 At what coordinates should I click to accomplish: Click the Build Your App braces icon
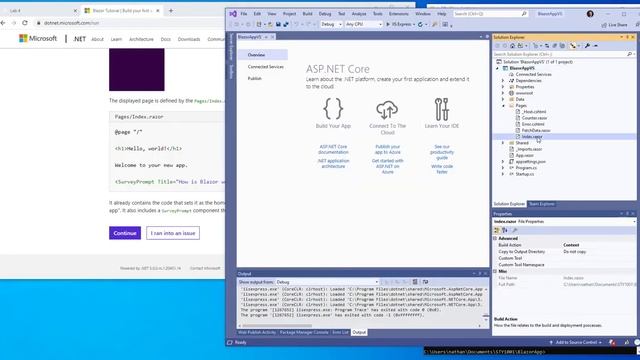coord(333,109)
